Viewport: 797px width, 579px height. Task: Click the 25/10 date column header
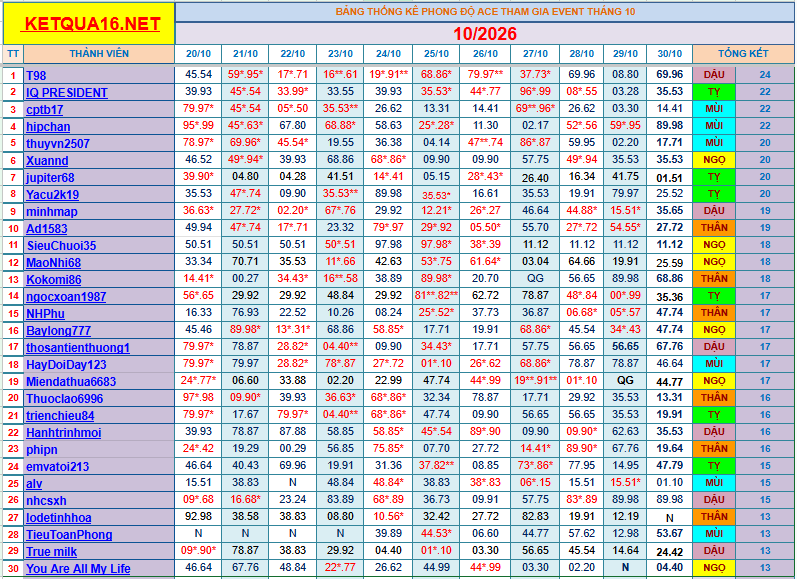point(436,54)
